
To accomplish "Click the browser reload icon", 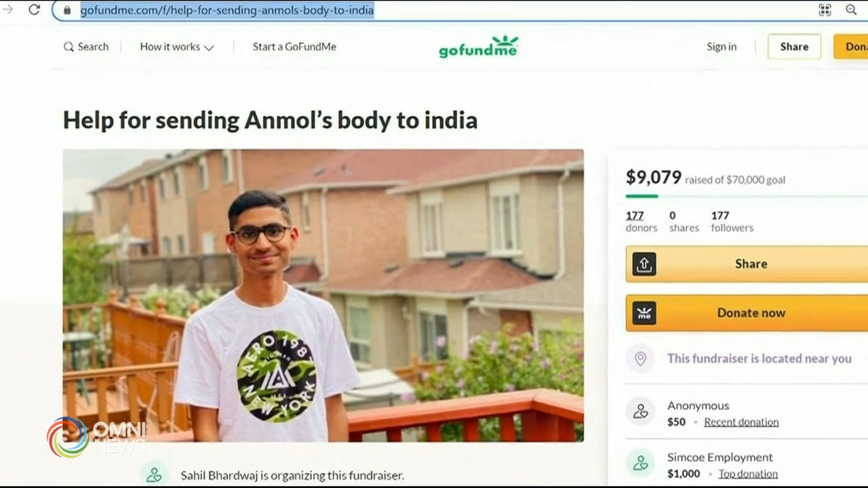I will click(x=35, y=9).
